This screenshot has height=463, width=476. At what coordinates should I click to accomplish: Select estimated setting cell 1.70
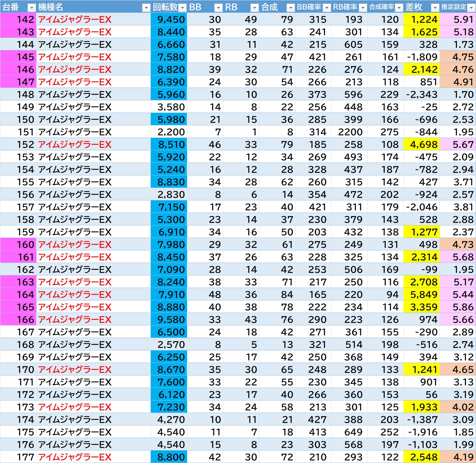(x=458, y=94)
